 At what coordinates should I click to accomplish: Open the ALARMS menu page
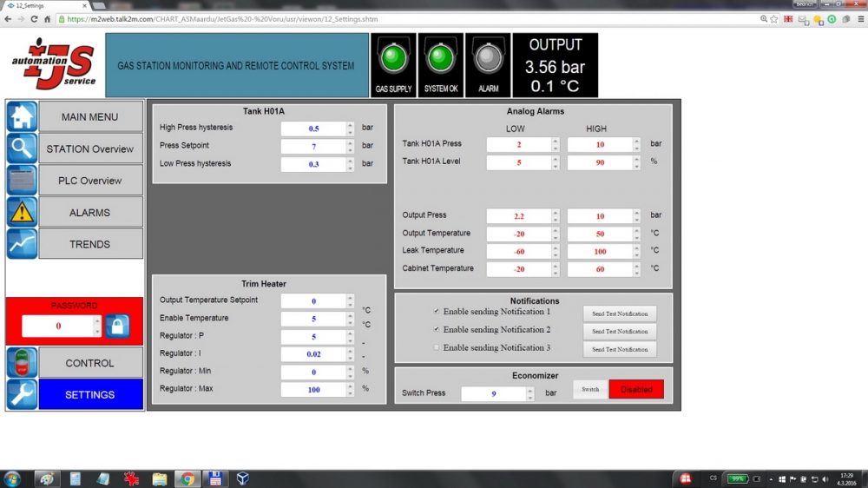[x=90, y=212]
